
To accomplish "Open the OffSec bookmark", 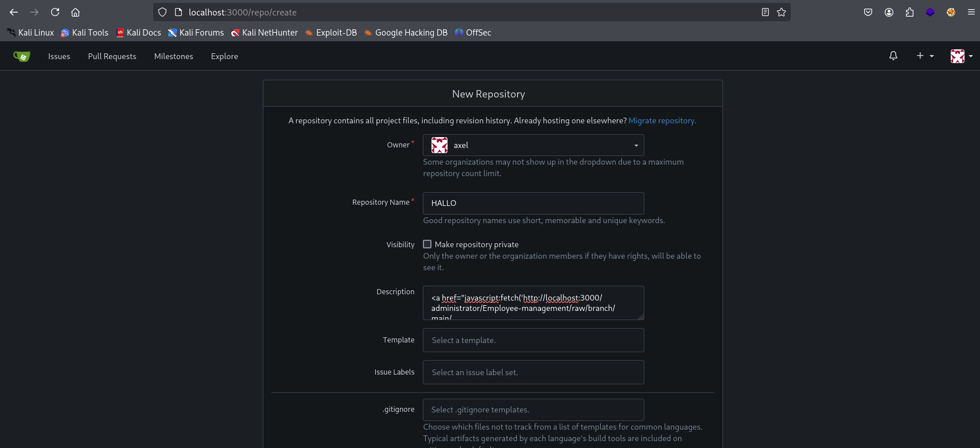I will 473,33.
